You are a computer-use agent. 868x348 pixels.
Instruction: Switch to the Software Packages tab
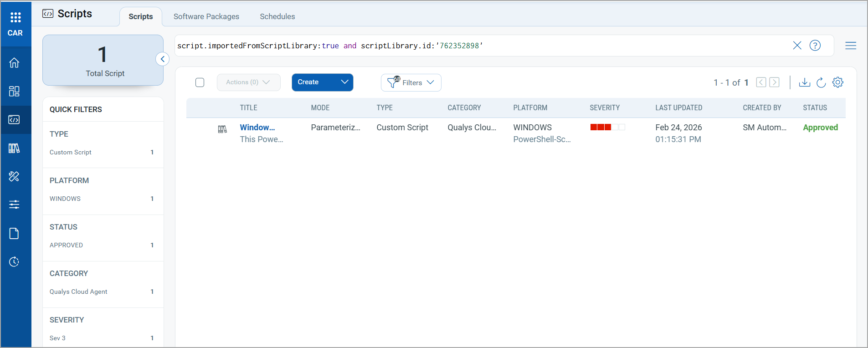pyautogui.click(x=206, y=16)
